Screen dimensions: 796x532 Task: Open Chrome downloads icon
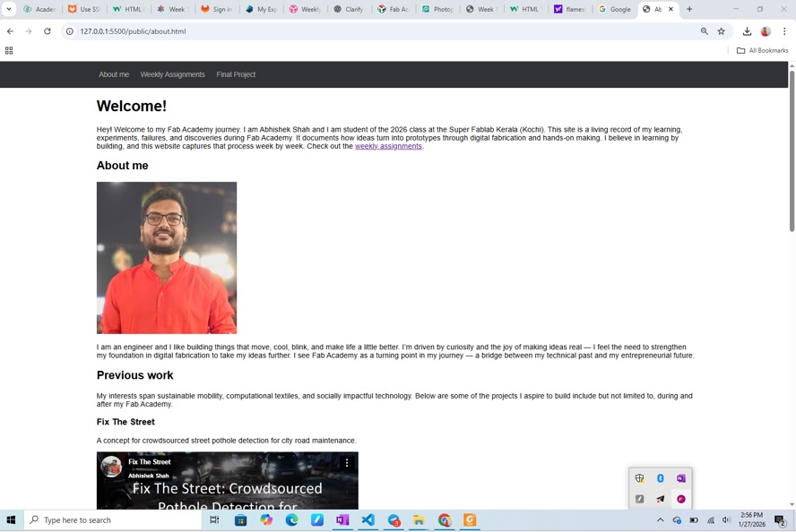[x=747, y=31]
